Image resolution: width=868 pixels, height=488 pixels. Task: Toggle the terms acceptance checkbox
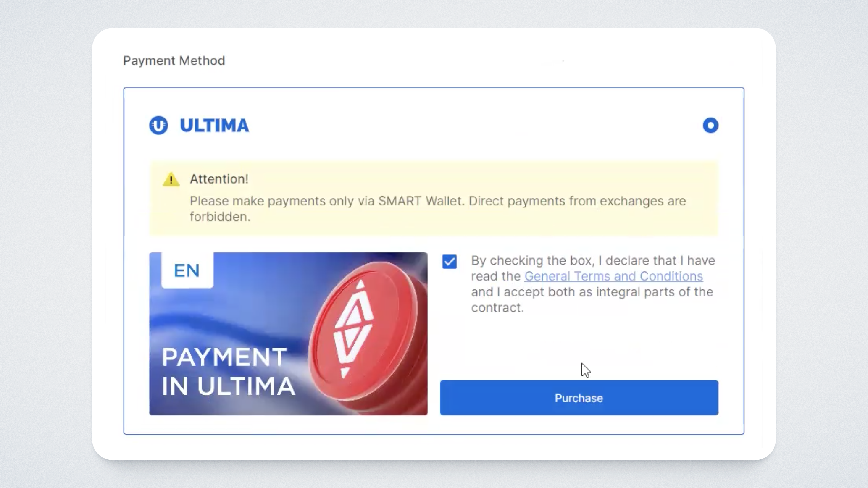click(449, 262)
